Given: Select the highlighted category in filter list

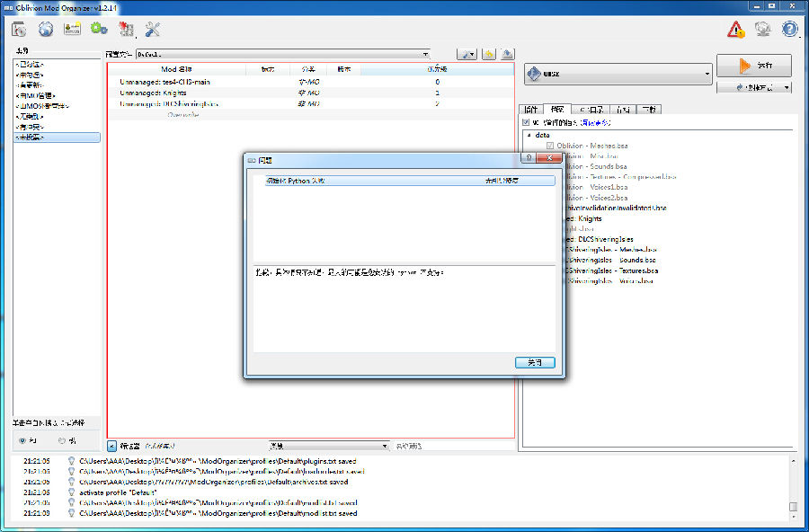Looking at the screenshot, I should [x=57, y=137].
